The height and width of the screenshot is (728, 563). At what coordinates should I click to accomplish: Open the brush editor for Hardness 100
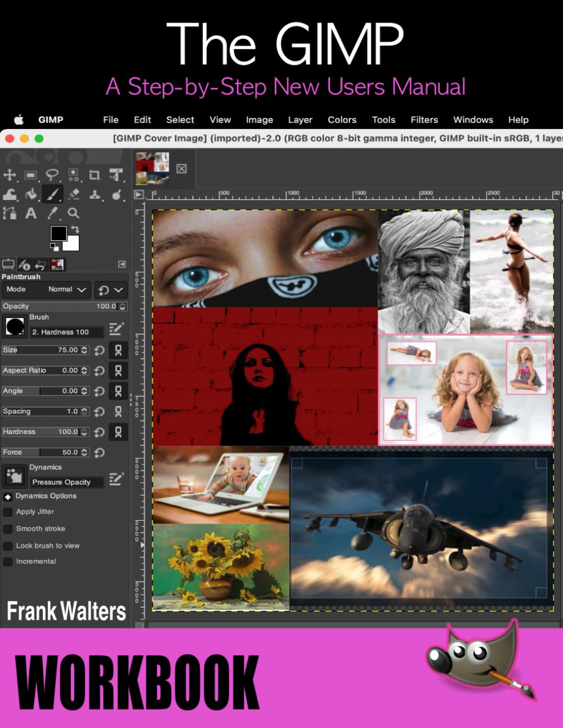117,328
